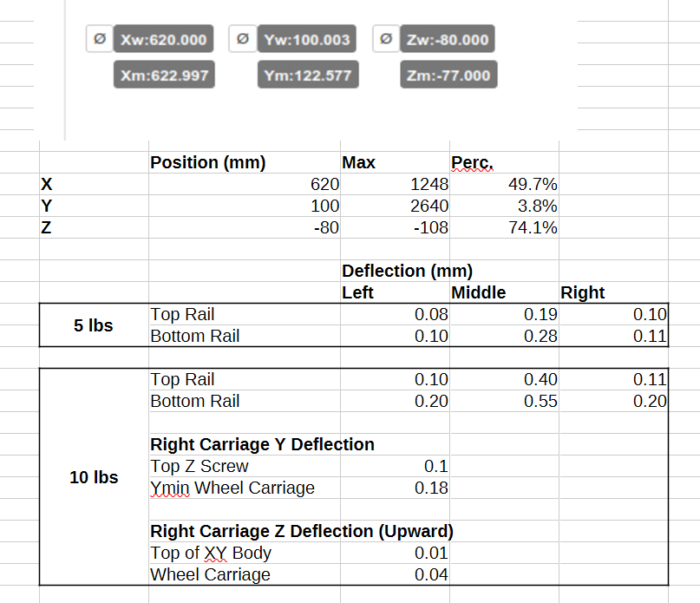Select the 'Right Carriage Y Deflection' heading cell
700x603 pixels.
click(x=262, y=444)
